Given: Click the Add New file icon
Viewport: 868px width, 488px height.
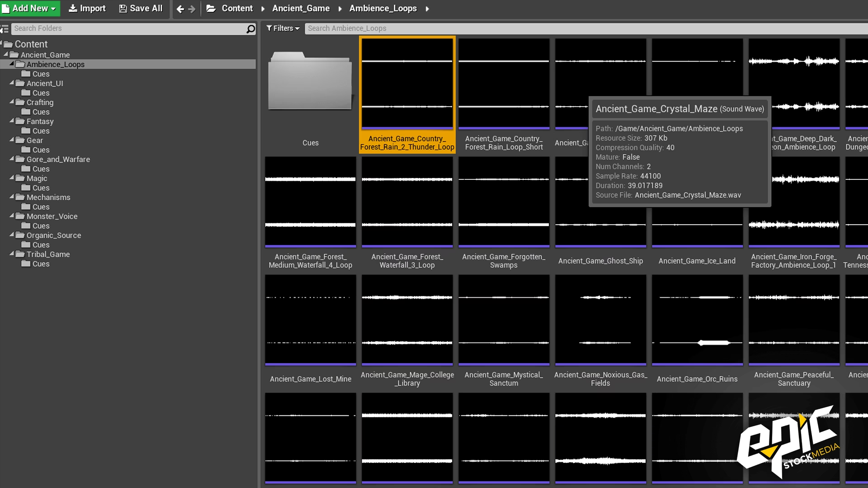Looking at the screenshot, I should (6, 9).
